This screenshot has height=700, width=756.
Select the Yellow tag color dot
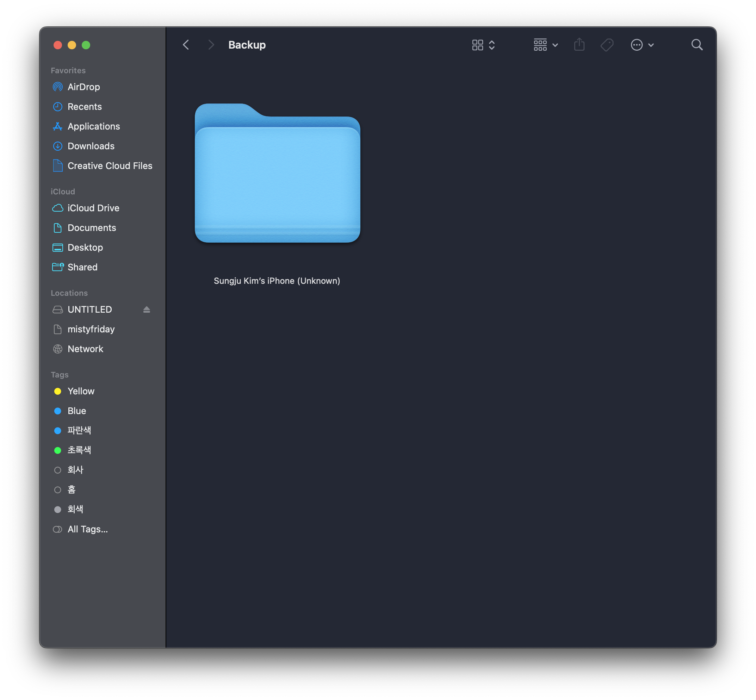coord(58,391)
